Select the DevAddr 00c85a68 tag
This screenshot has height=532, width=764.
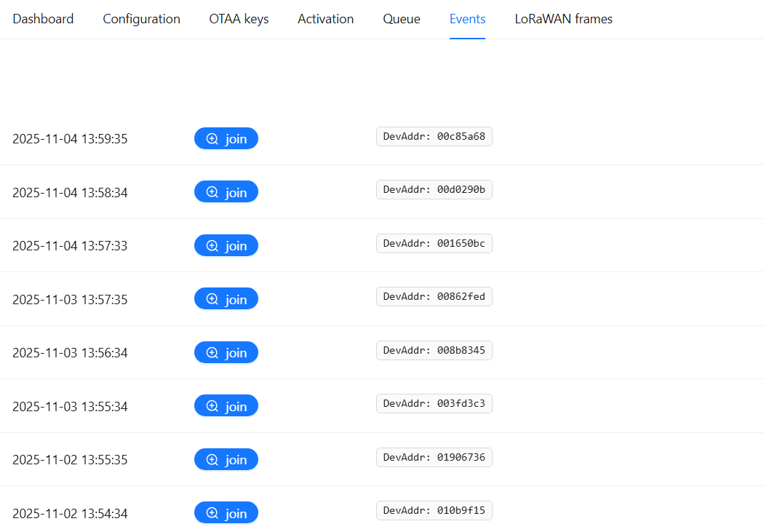(x=434, y=137)
